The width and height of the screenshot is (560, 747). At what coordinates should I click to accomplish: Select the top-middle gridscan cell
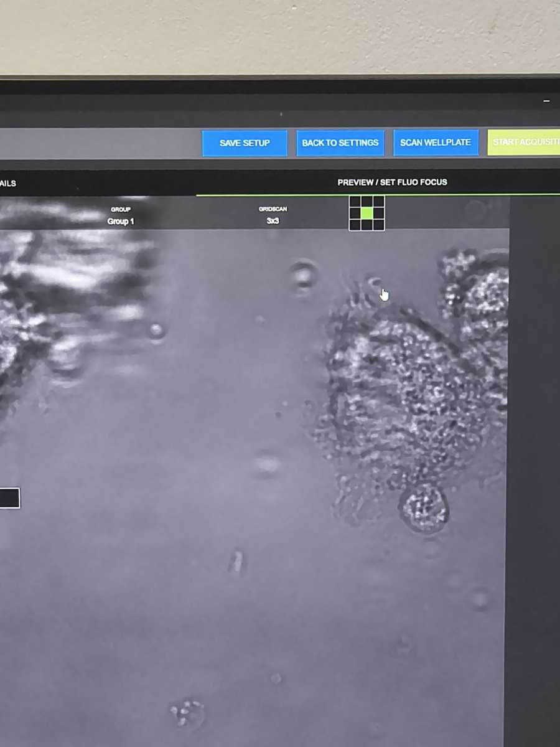[366, 202]
